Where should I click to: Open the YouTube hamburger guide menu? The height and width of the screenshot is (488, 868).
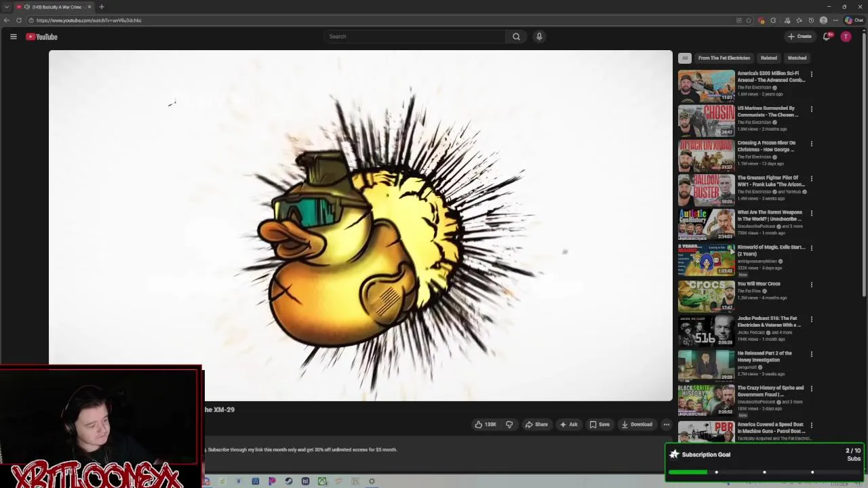coord(13,37)
